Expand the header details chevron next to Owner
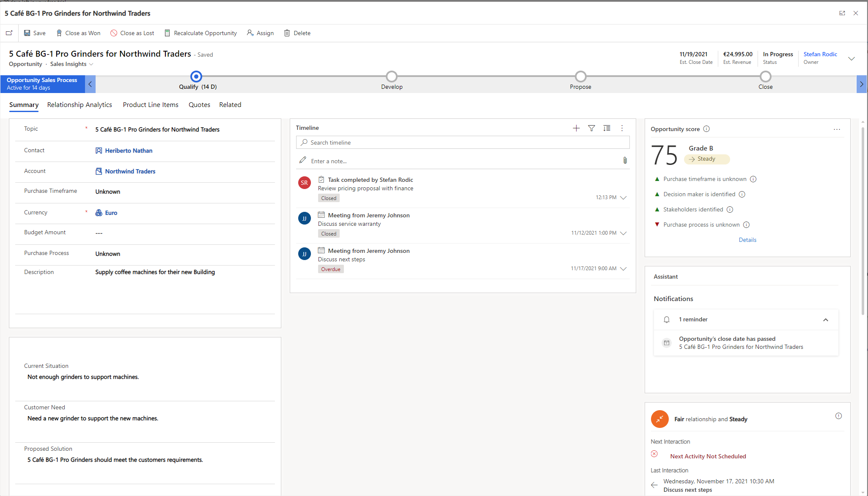Image resolution: width=868 pixels, height=496 pixels. point(852,59)
